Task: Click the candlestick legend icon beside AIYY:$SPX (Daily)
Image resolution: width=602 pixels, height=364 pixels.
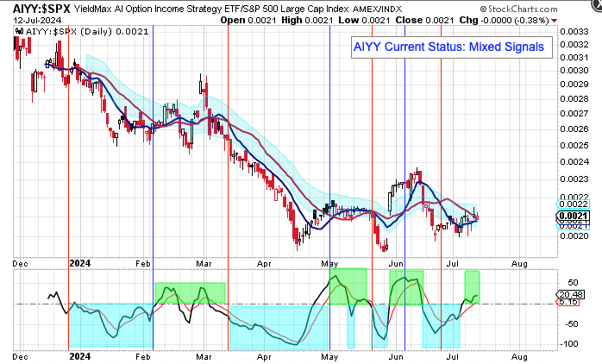Action: pyautogui.click(x=19, y=31)
